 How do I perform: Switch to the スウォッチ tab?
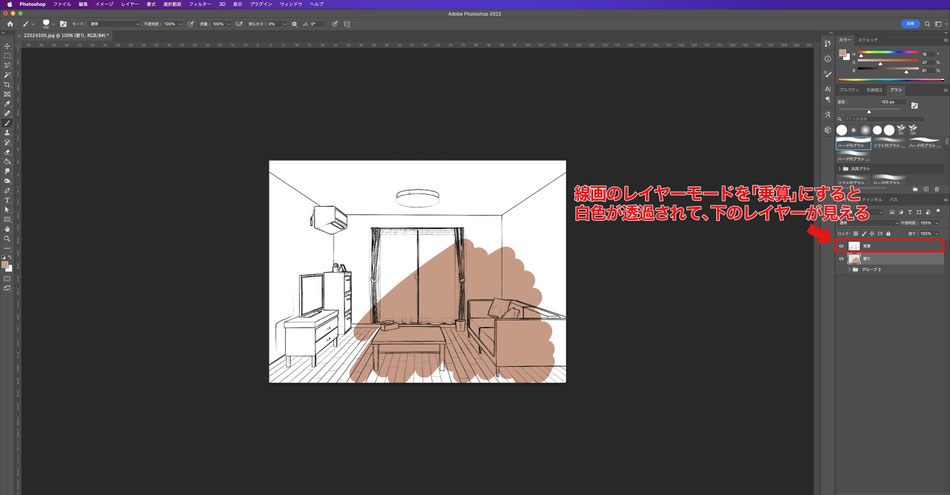[868, 39]
